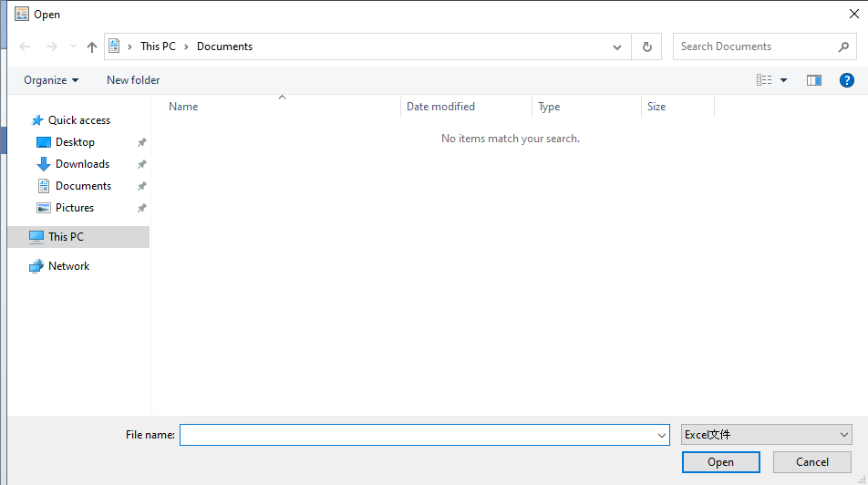Image resolution: width=868 pixels, height=485 pixels.
Task: Open the Pictures quick access folder
Action: click(75, 208)
